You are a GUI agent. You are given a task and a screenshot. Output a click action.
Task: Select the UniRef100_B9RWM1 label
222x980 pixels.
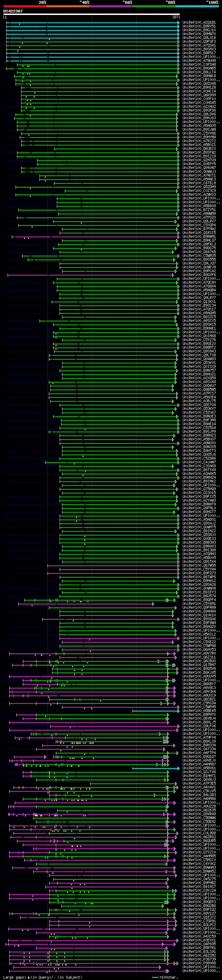pos(199,237)
